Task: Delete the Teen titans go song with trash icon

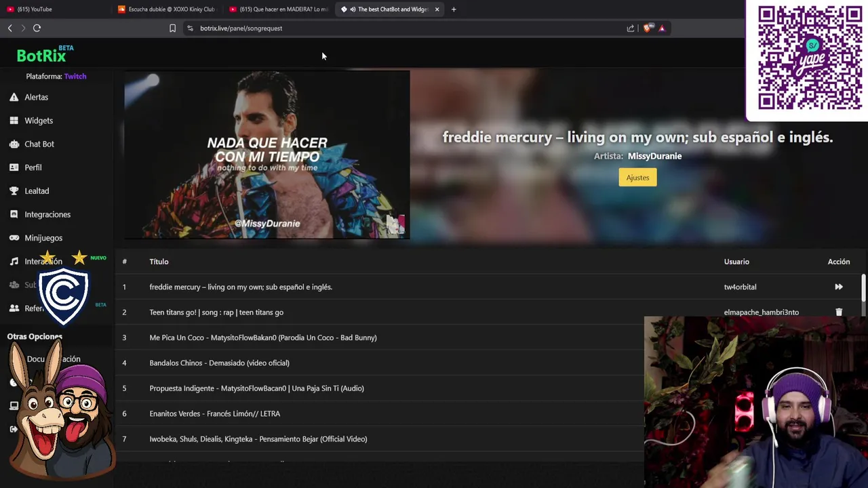Action: coord(839,312)
